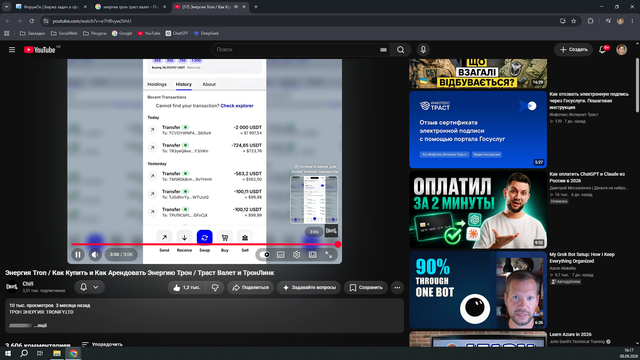Click the page vertical scrollbar
Image resolution: width=640 pixels, height=360 pixels.
click(637, 85)
